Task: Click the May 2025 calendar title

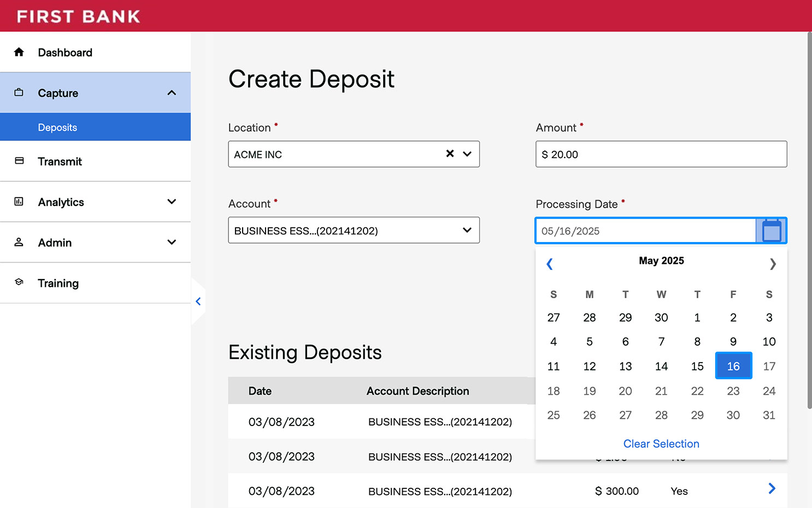Action: tap(661, 261)
